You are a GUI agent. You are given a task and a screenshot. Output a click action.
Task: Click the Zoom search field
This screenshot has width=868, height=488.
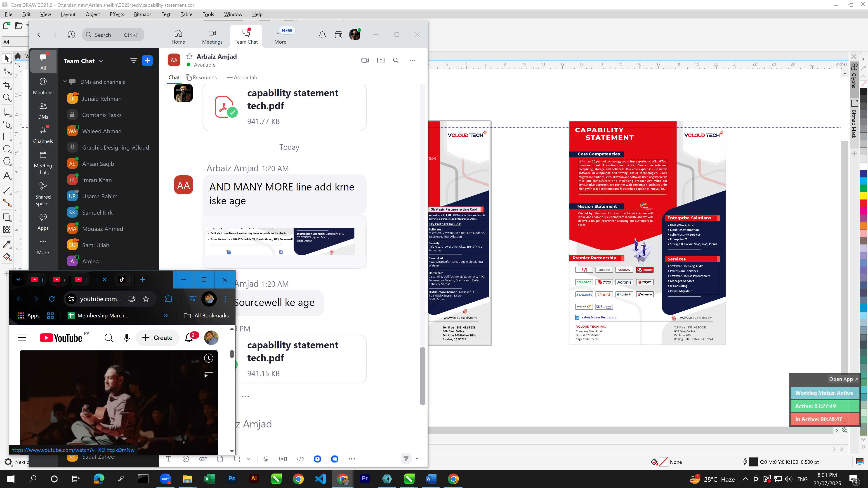(113, 35)
